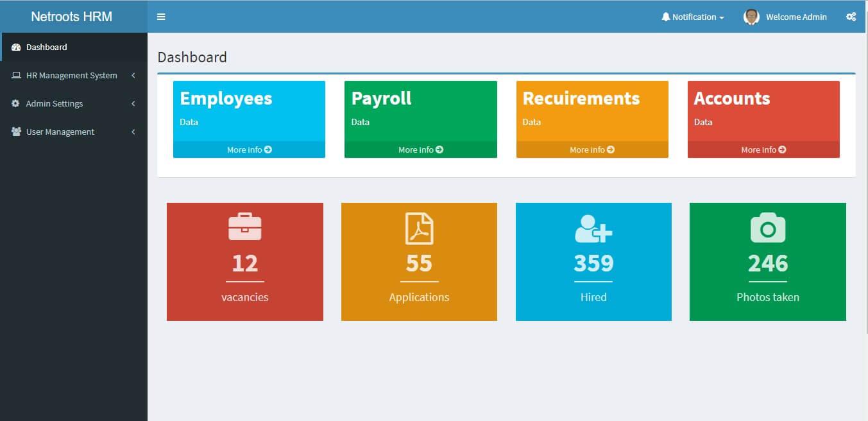Viewport: 868px width, 421px height.
Task: Click the users icon beside User Management
Action: (x=16, y=132)
